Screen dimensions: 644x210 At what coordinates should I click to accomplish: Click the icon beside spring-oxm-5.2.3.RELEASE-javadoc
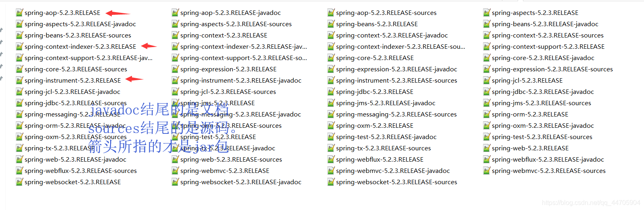pos(487,126)
